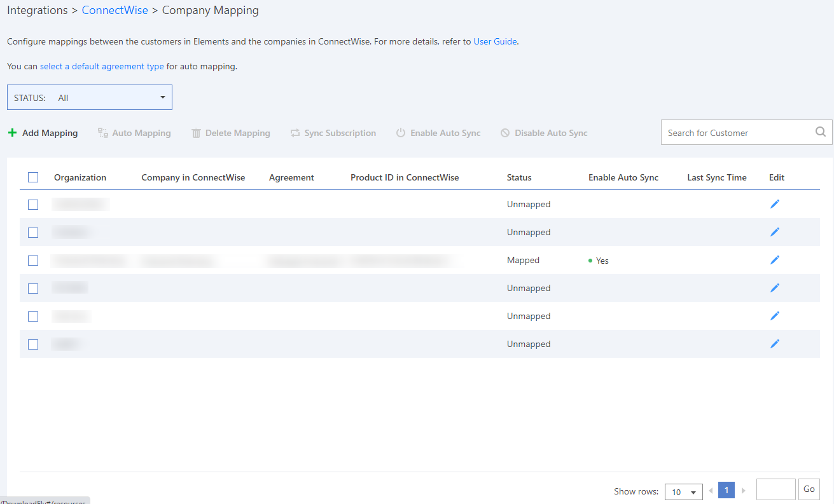Select the Auto Mapping icon
This screenshot has height=504, width=834.
click(x=102, y=132)
